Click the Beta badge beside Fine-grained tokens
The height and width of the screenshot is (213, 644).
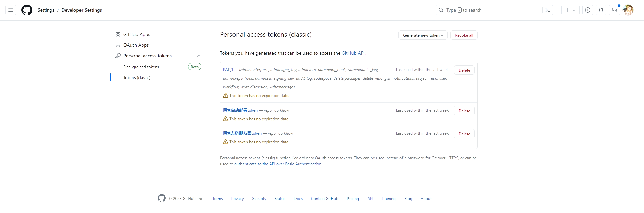click(x=195, y=67)
